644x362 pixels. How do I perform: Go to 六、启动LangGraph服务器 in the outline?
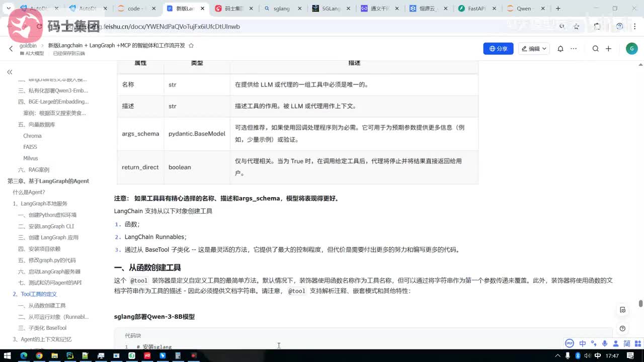(49, 271)
